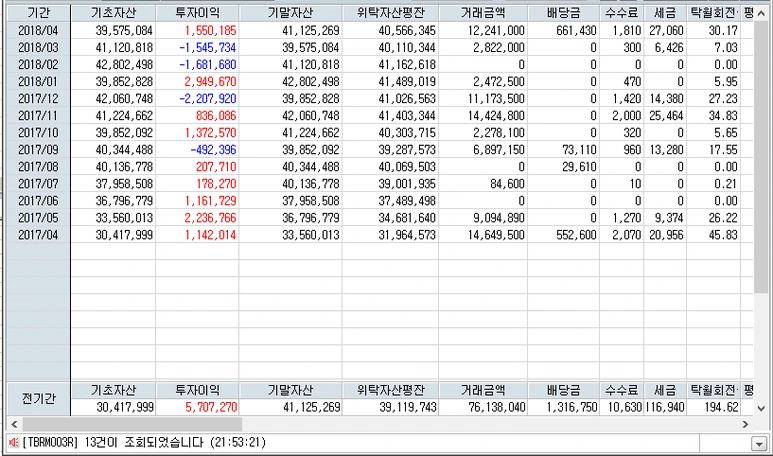Click fee value 2,070
This screenshot has height=456, width=773.
627,235
